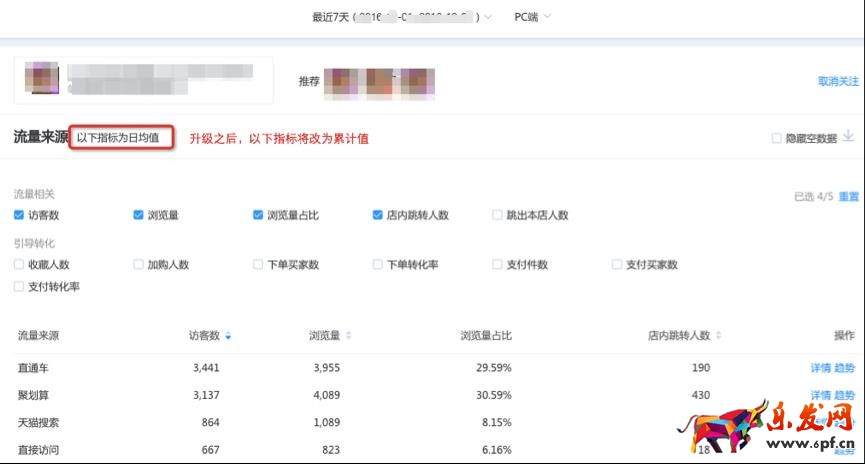Sort by 浏览量占比 column arrow
This screenshot has height=464, width=865.
click(x=520, y=336)
